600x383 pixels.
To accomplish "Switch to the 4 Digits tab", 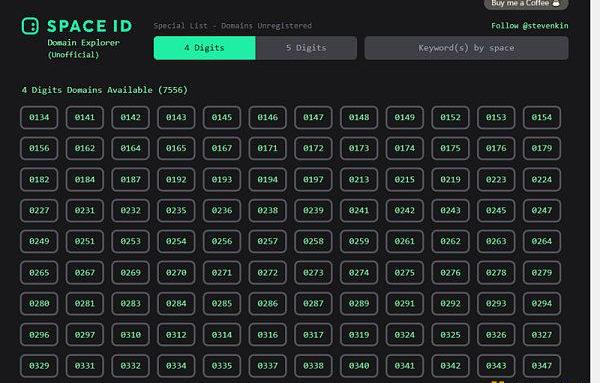I will point(204,48).
